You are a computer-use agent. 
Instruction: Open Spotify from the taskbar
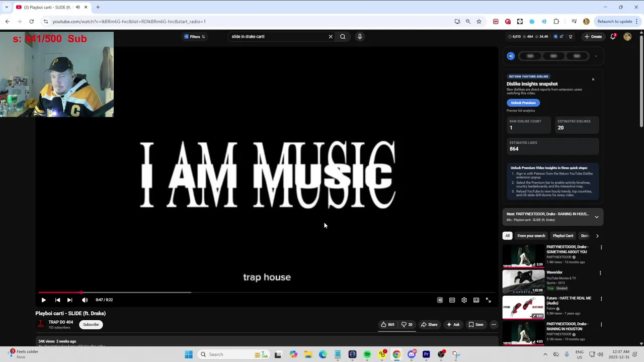(367, 354)
